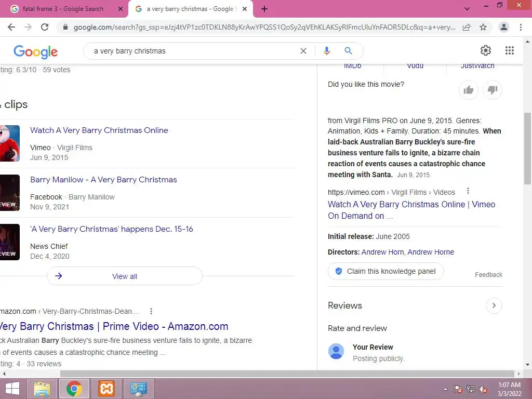Open XAMPP from the taskbar
The width and height of the screenshot is (532, 399).
[x=106, y=389]
